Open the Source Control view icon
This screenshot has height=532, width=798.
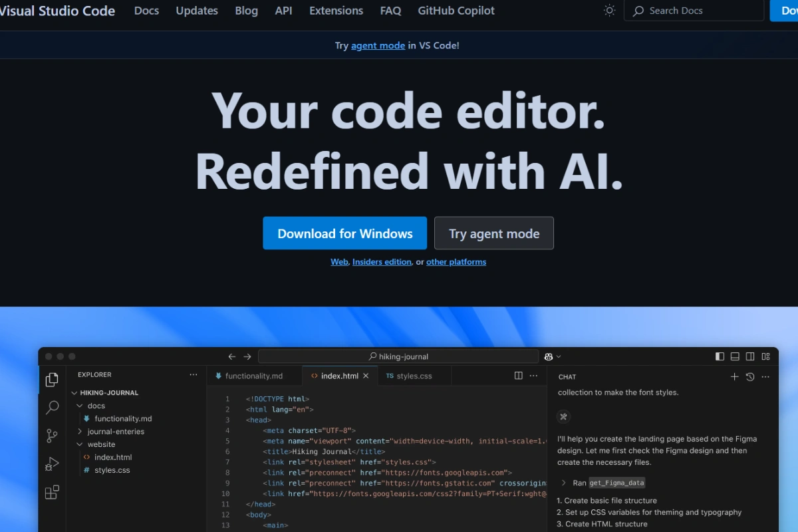tap(52, 436)
